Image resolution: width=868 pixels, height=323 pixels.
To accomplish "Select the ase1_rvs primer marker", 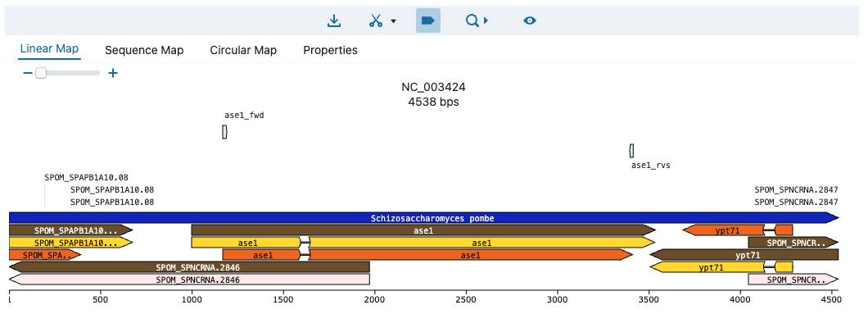I will [631, 150].
